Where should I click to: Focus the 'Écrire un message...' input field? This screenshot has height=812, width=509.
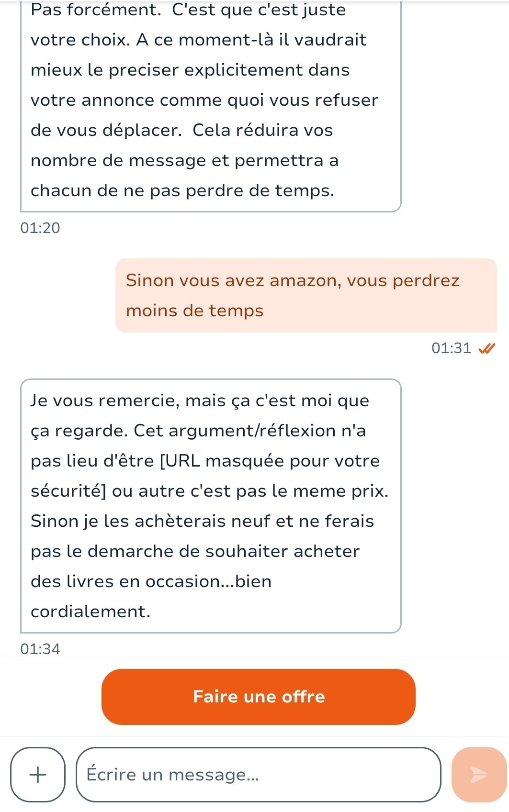259,774
